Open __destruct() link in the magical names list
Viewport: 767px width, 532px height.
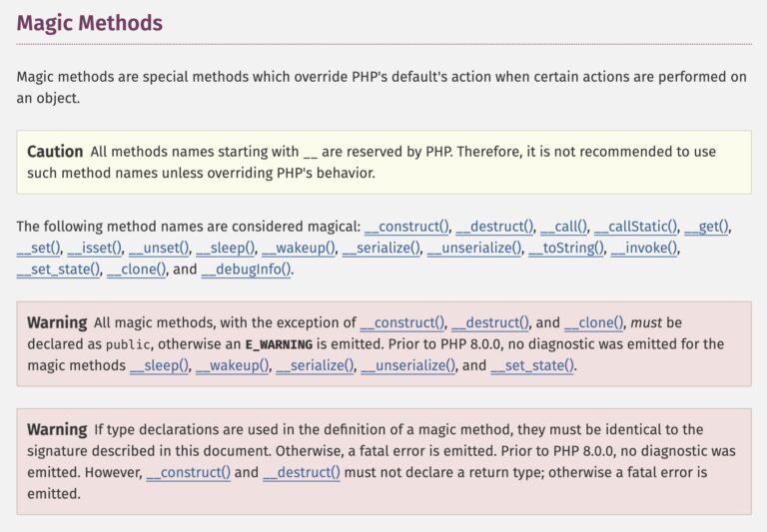click(x=496, y=227)
